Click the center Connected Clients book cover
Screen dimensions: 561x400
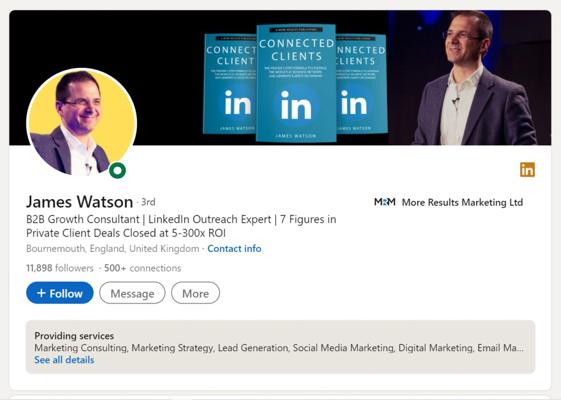pyautogui.click(x=296, y=83)
